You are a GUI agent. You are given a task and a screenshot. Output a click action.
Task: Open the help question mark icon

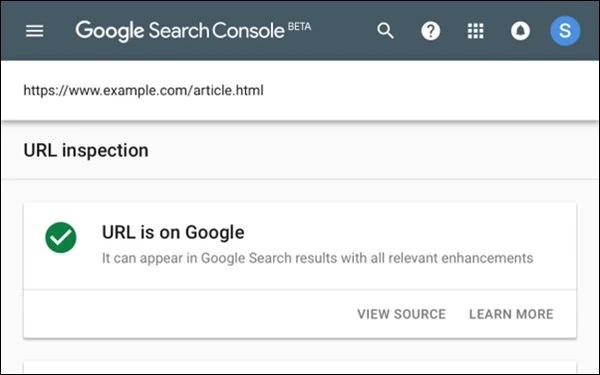[430, 31]
